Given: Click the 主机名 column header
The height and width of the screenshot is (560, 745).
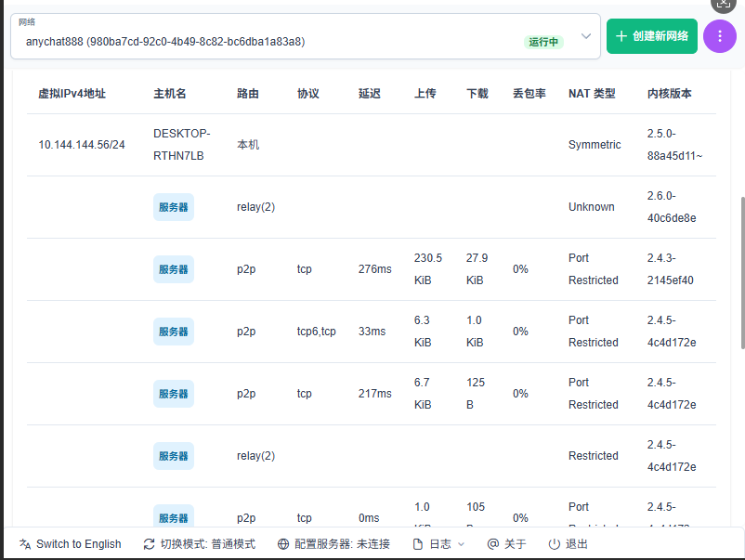Looking at the screenshot, I should click(170, 94).
